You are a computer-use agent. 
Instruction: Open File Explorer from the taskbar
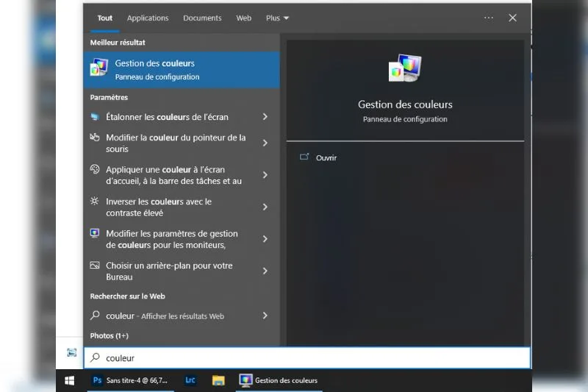[x=218, y=381]
